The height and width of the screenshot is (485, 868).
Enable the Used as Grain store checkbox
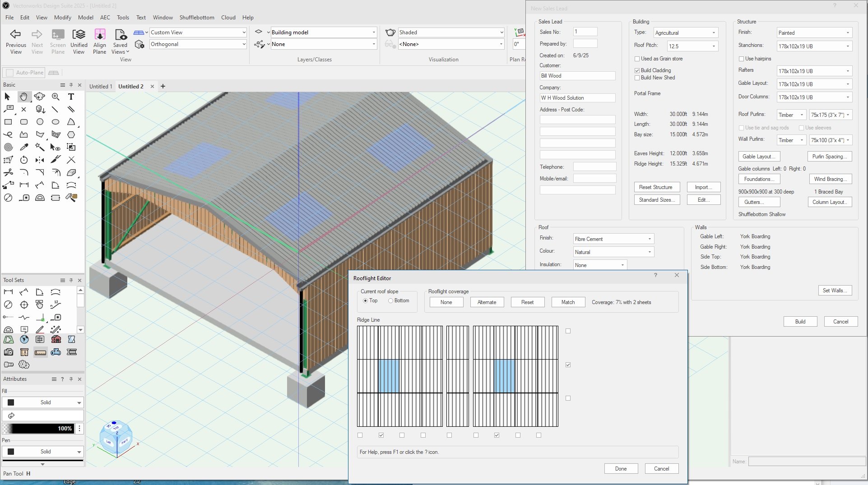pyautogui.click(x=637, y=59)
